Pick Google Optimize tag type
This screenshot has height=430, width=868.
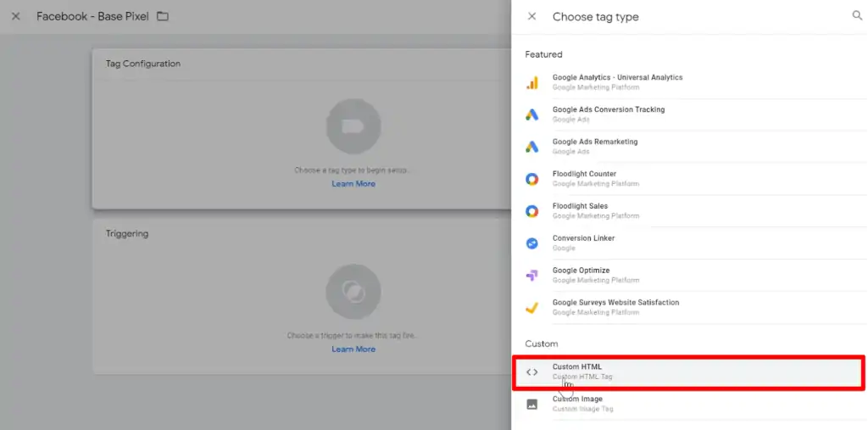[689, 276]
